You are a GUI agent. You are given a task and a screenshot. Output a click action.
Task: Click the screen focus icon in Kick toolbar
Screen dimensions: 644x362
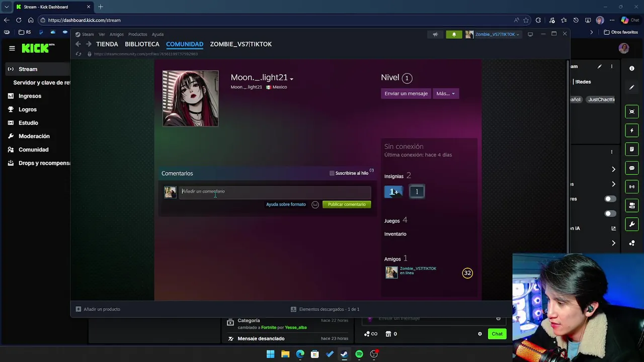(x=632, y=112)
